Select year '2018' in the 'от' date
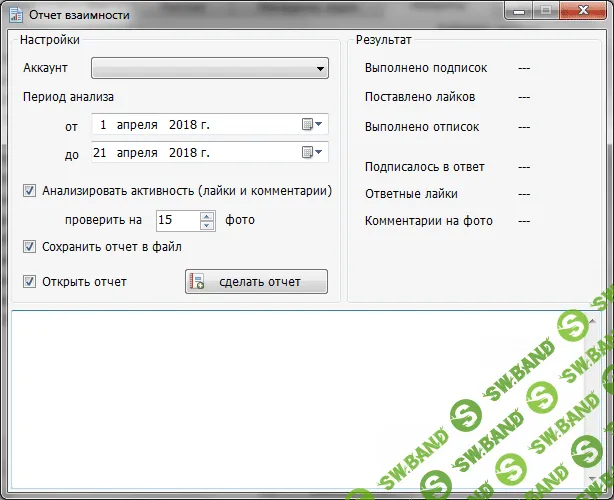 click(183, 125)
